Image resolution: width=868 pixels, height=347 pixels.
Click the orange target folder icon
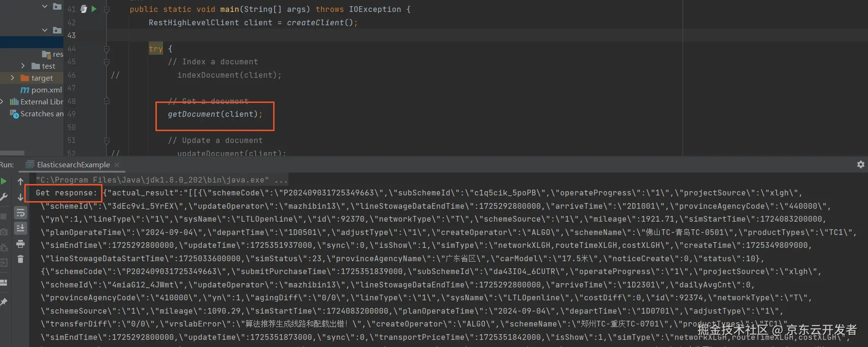point(25,78)
